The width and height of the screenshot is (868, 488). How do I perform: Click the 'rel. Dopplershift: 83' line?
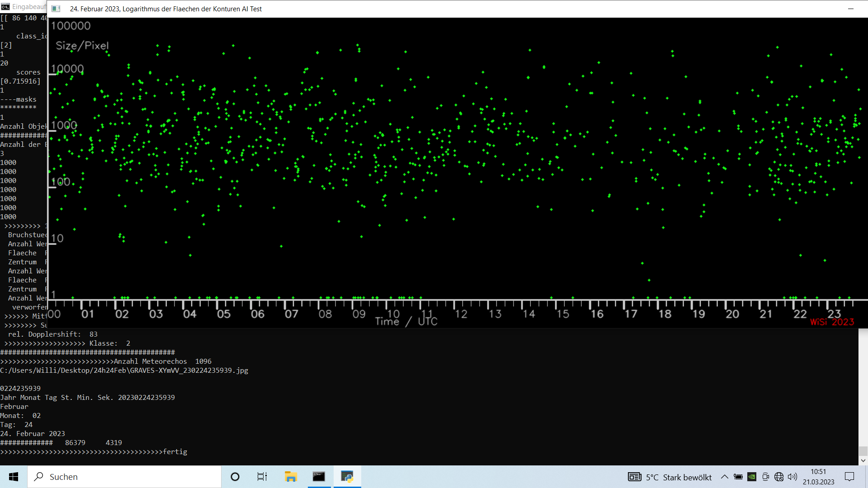click(53, 334)
